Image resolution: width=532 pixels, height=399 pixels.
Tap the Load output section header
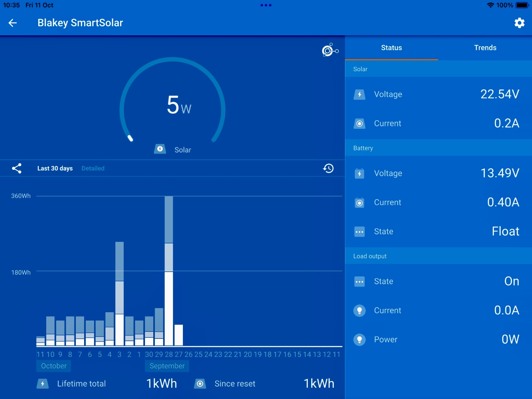tap(439, 256)
